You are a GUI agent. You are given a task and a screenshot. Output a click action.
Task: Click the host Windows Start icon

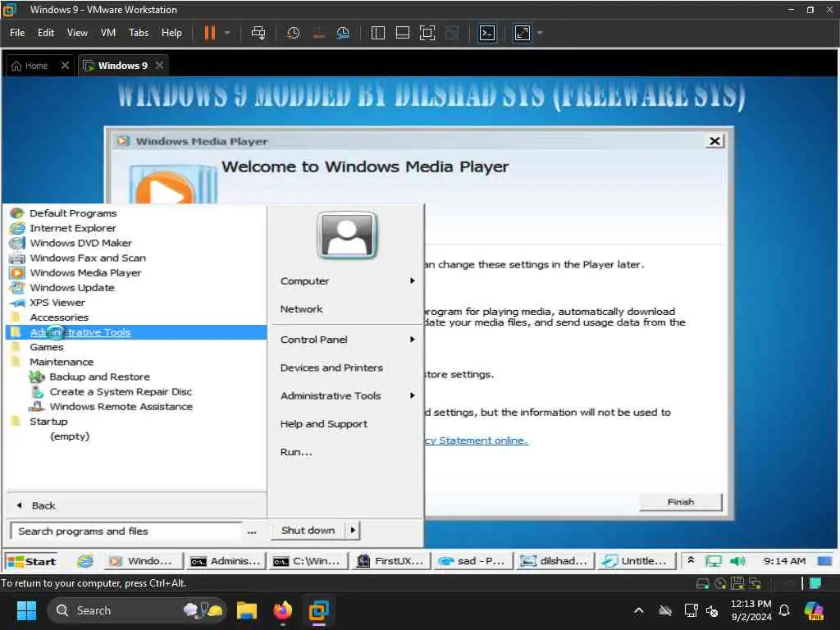pyautogui.click(x=26, y=610)
